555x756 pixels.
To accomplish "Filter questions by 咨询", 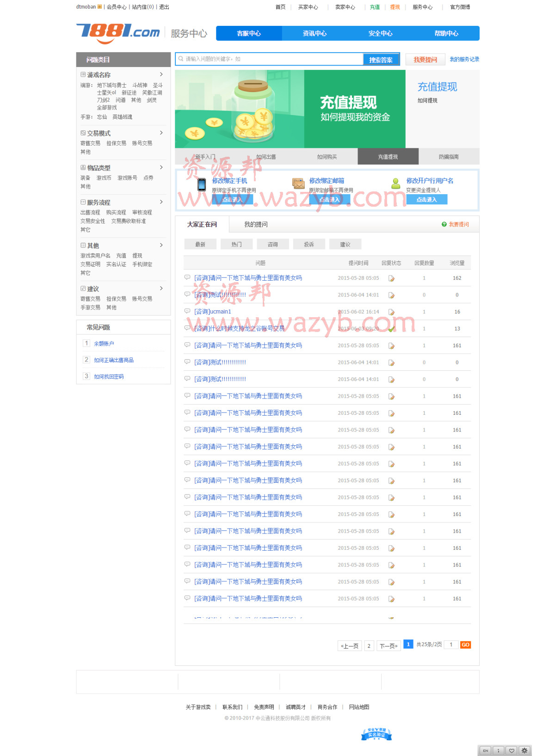I will point(273,244).
